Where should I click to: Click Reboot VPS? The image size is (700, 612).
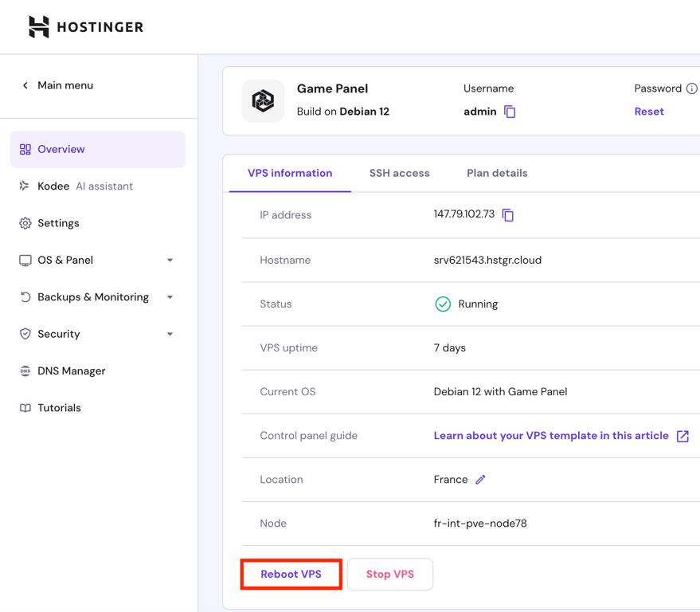(x=291, y=574)
